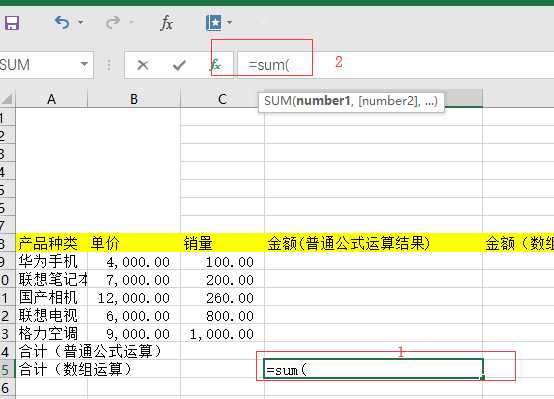Click the select-all corner triangle

point(7,99)
